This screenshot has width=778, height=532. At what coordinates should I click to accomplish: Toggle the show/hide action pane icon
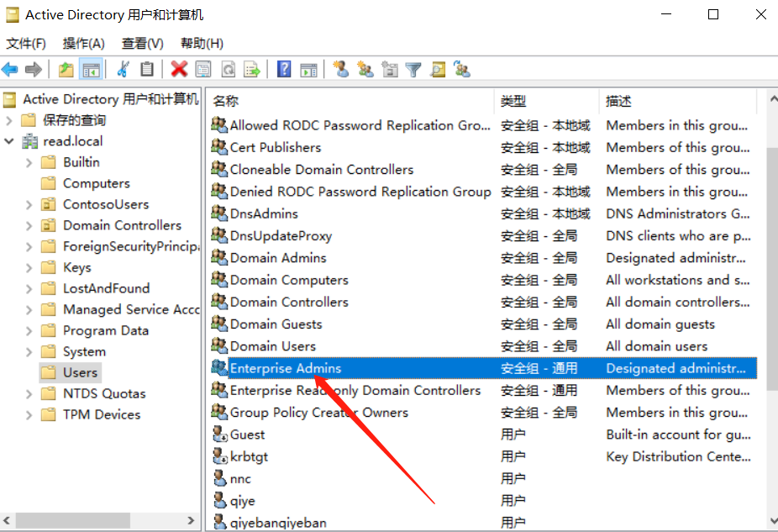[x=308, y=70]
